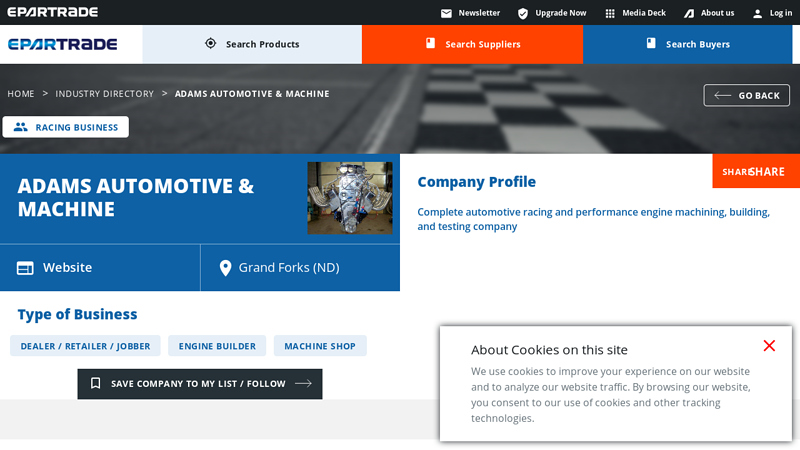Select the Search Products tab
800x450 pixels.
pyautogui.click(x=252, y=44)
